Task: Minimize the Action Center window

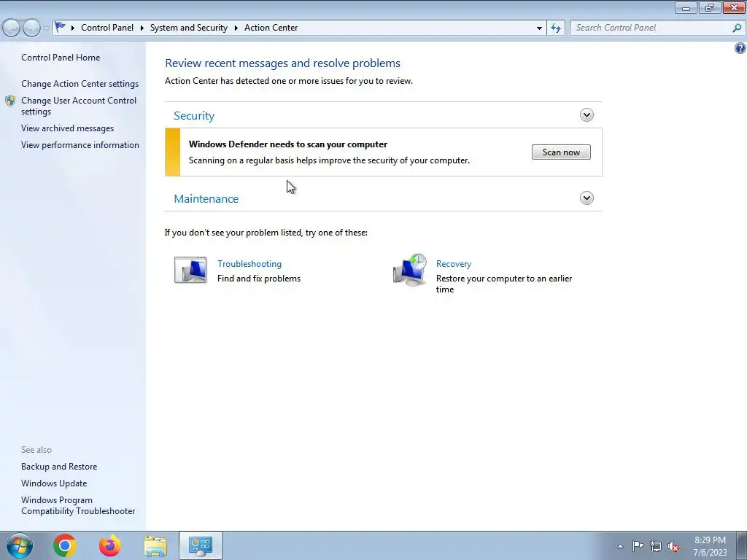Action: pyautogui.click(x=686, y=7)
